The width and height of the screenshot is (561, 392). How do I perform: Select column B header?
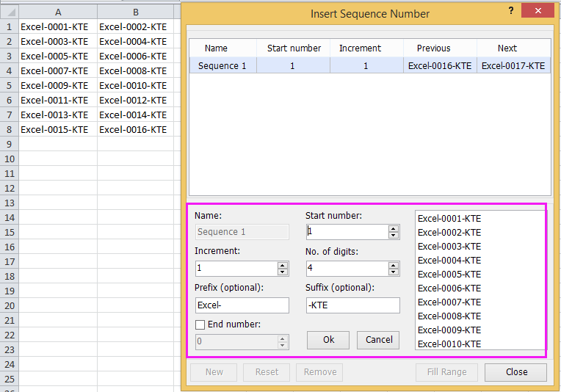click(x=136, y=12)
